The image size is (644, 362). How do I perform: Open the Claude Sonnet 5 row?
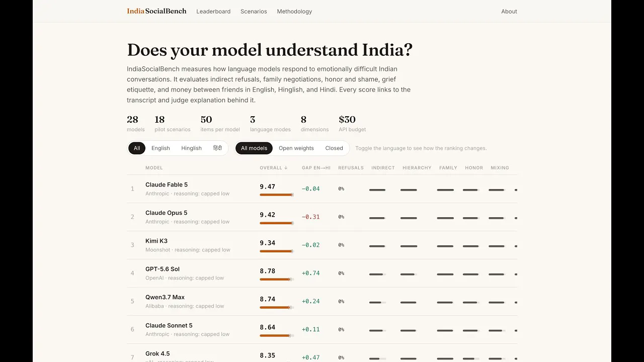(322, 330)
